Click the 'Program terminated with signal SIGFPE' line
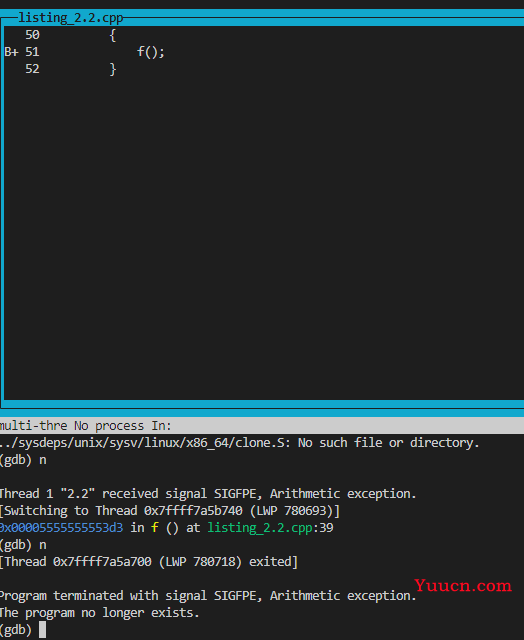524x640 pixels. (208, 596)
